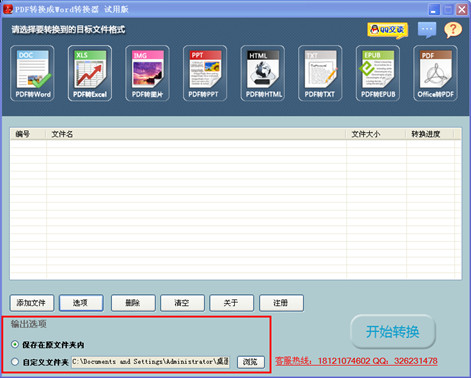This screenshot has height=378, width=471.
Task: Click the 添加文件 button
Action: click(32, 303)
